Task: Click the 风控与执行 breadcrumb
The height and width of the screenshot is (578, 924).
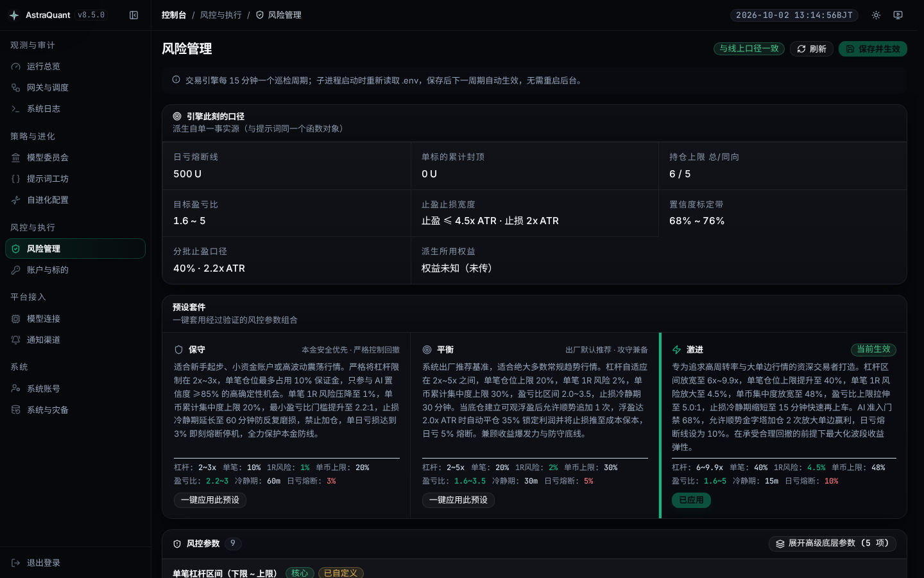Action: (x=221, y=15)
